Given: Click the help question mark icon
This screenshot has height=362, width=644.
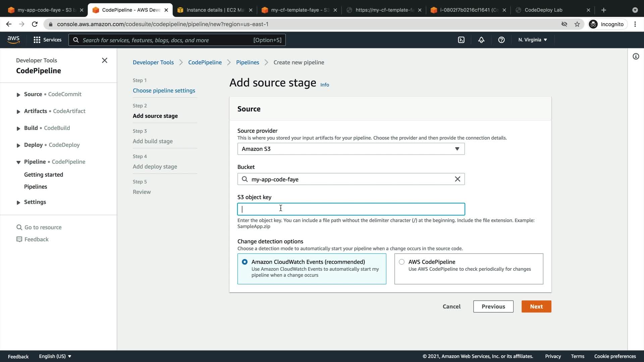Looking at the screenshot, I should point(501,40).
